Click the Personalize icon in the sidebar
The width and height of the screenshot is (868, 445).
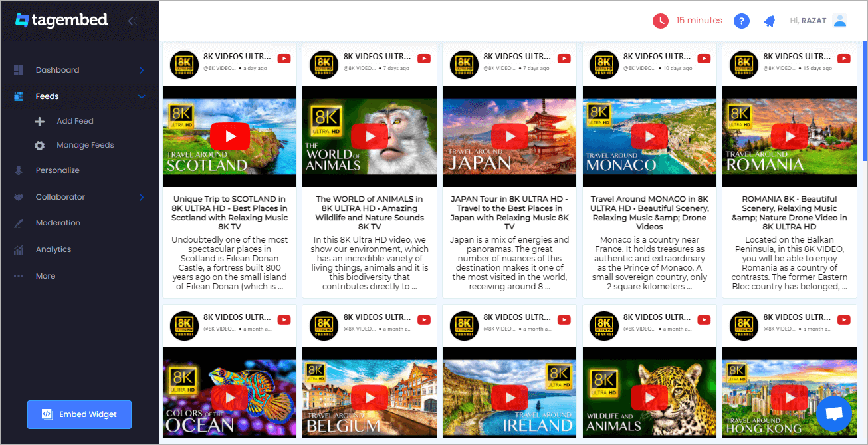tap(19, 170)
